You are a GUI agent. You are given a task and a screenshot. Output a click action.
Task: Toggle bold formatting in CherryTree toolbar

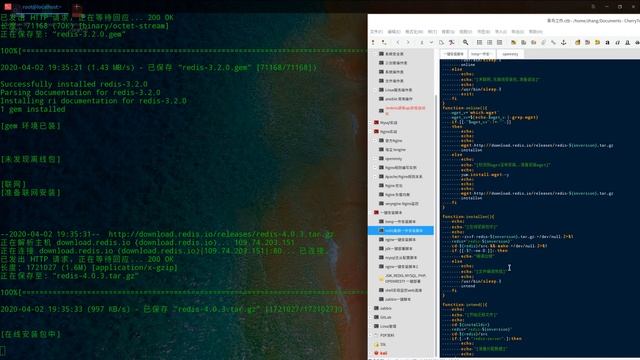607,42
